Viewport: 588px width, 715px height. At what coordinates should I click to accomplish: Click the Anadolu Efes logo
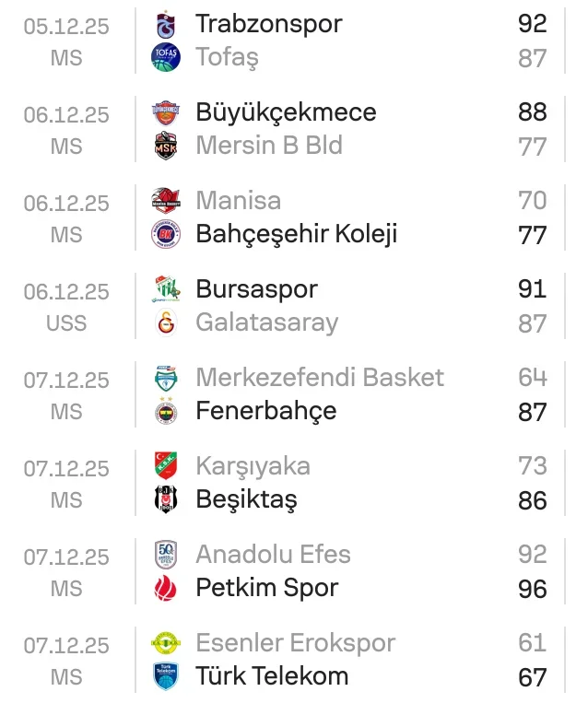pyautogui.click(x=166, y=555)
